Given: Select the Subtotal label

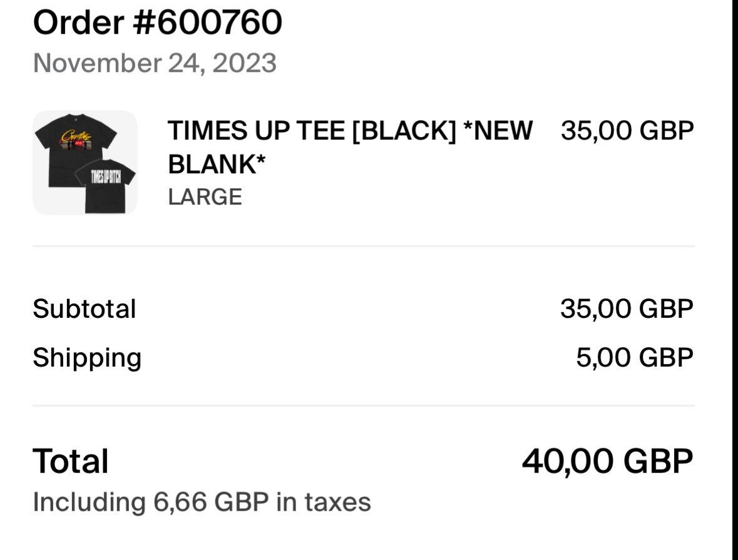Looking at the screenshot, I should (85, 308).
